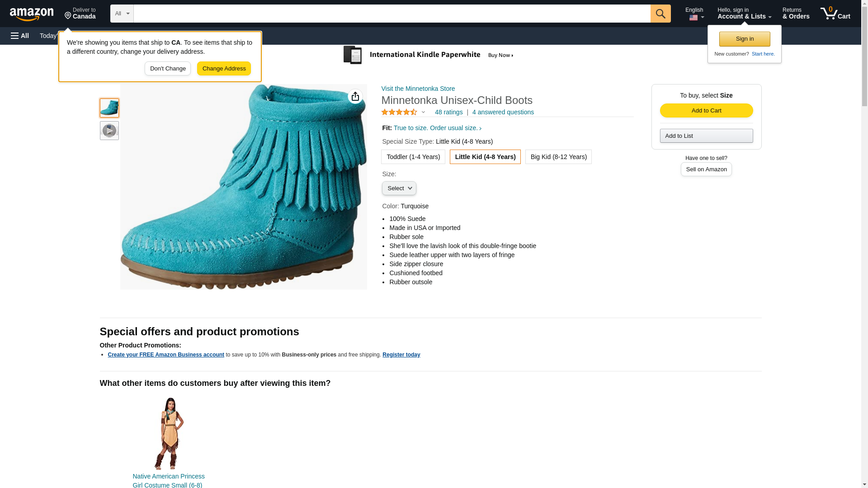Click the search input field
Image resolution: width=868 pixels, height=488 pixels.
pos(392,14)
